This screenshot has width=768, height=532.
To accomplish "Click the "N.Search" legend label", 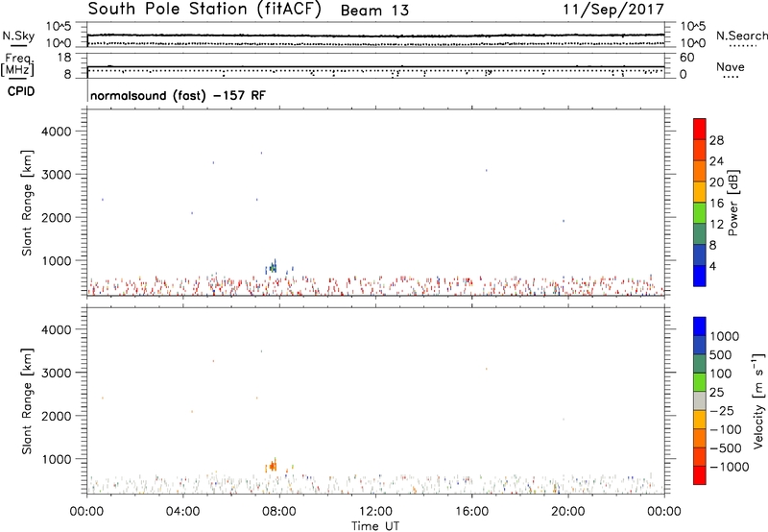I will [x=741, y=36].
